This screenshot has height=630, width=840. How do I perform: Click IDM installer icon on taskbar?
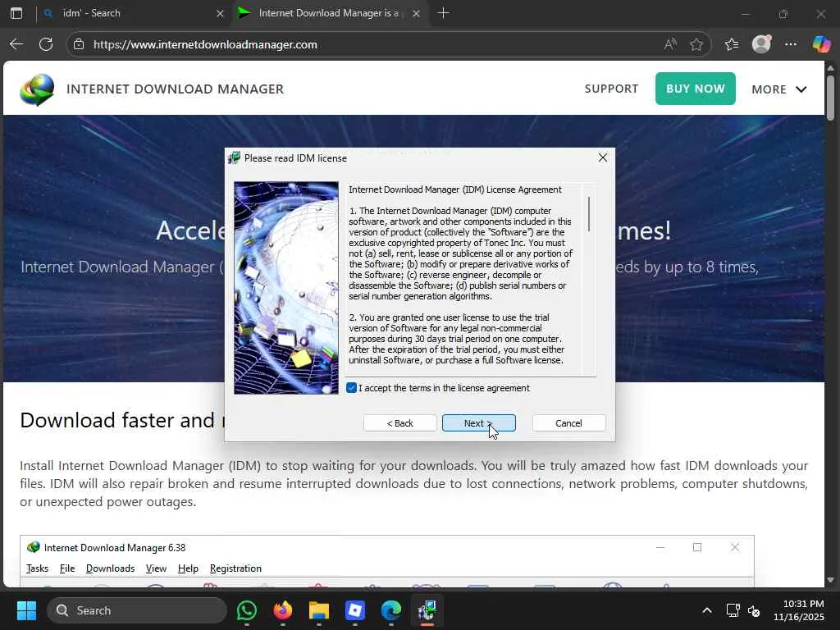tap(427, 610)
